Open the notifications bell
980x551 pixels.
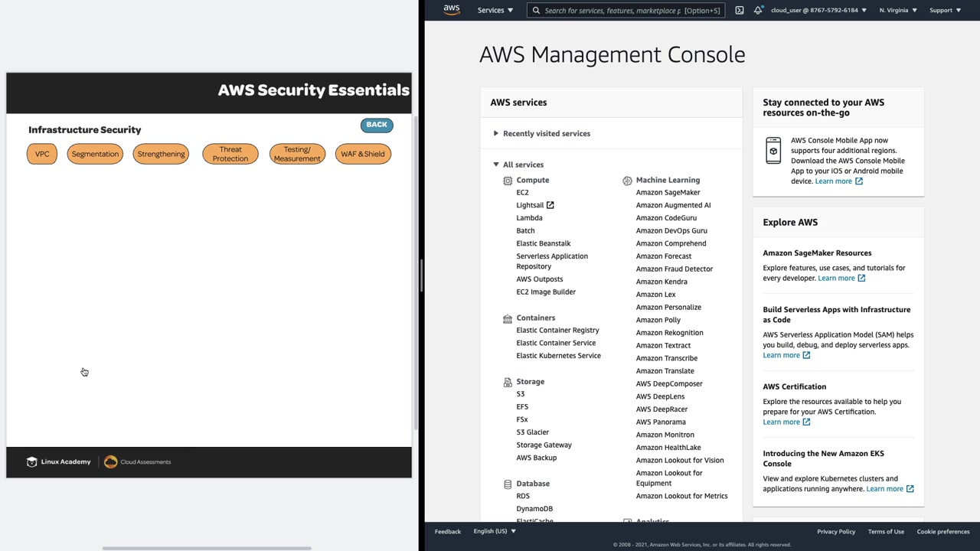(x=758, y=10)
